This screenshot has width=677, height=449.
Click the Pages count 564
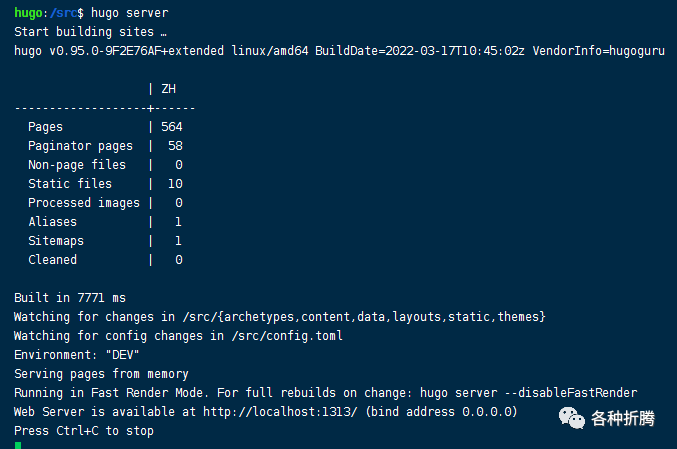click(x=171, y=127)
